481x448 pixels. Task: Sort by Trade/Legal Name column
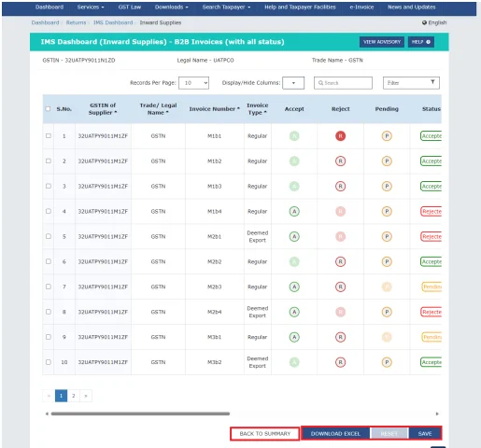coord(158,109)
